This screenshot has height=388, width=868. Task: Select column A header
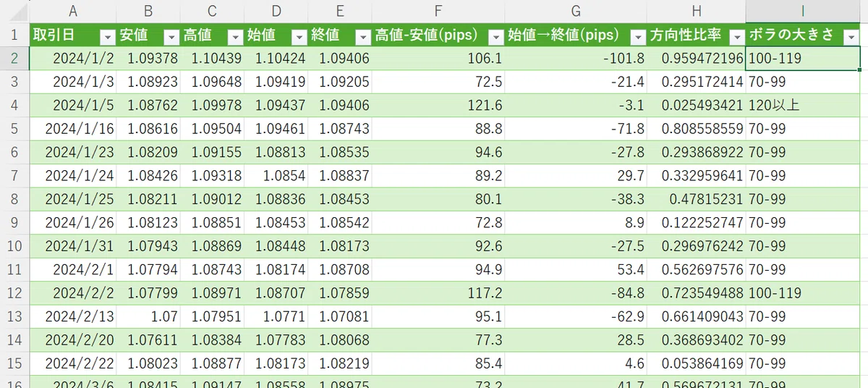73,11
